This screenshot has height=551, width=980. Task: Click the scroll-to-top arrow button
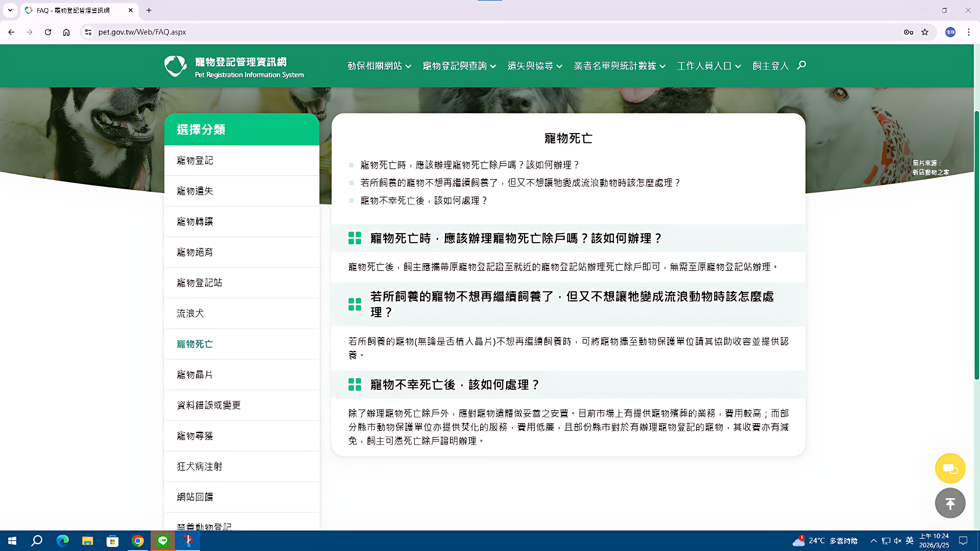[x=950, y=503]
